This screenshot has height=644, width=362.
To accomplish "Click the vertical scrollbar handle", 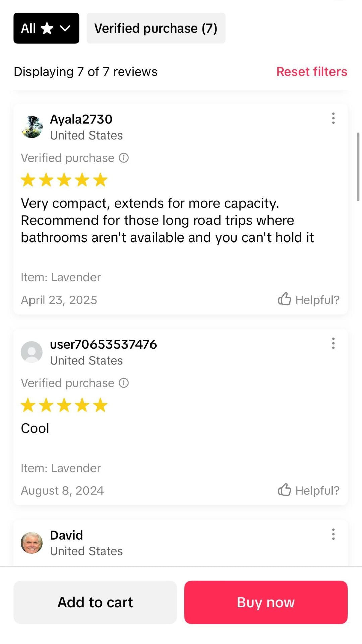I will pos(358,167).
